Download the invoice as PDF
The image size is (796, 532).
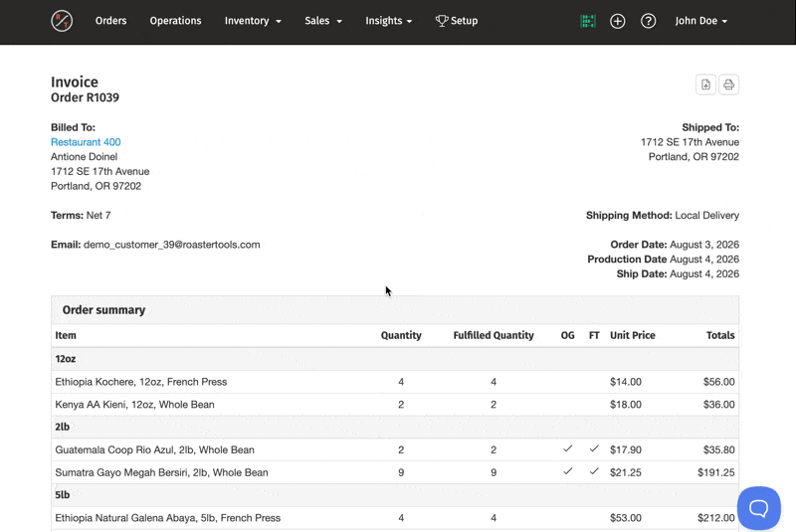(705, 85)
